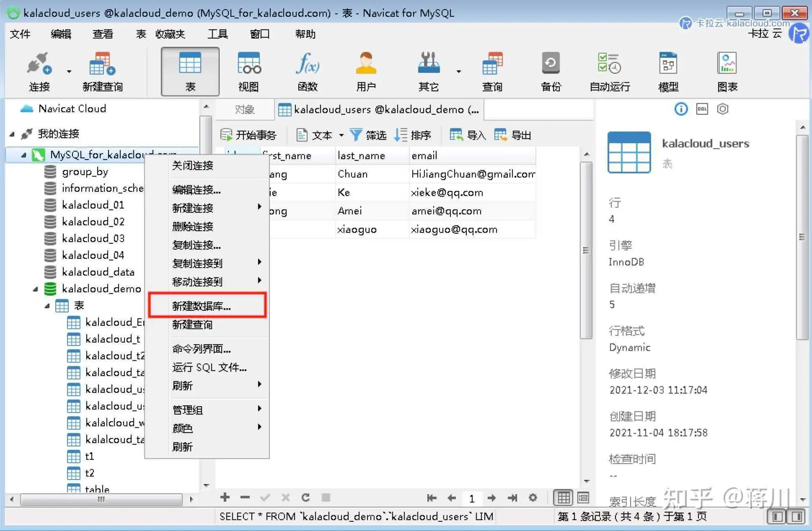Click the DDL icon in info panel
Viewport: 812px width, 531px height.
click(702, 109)
